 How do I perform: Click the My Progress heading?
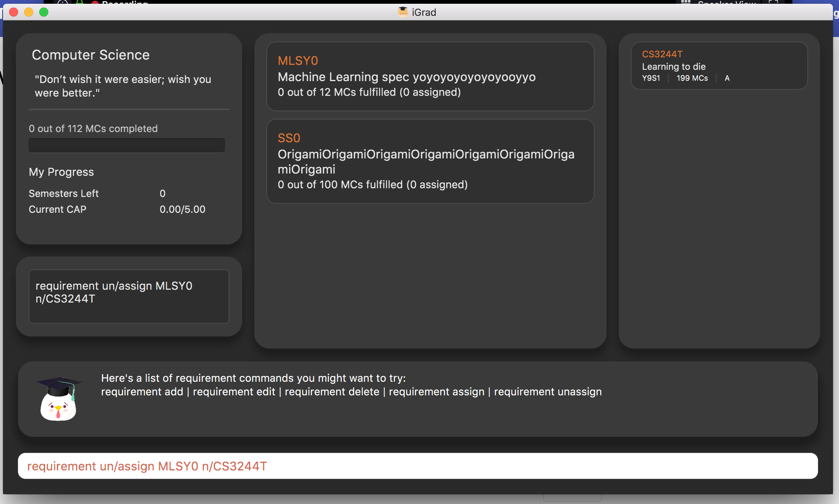[x=61, y=172]
